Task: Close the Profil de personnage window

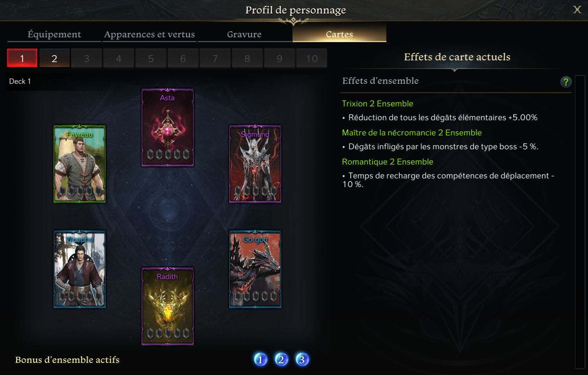Action: tap(577, 10)
